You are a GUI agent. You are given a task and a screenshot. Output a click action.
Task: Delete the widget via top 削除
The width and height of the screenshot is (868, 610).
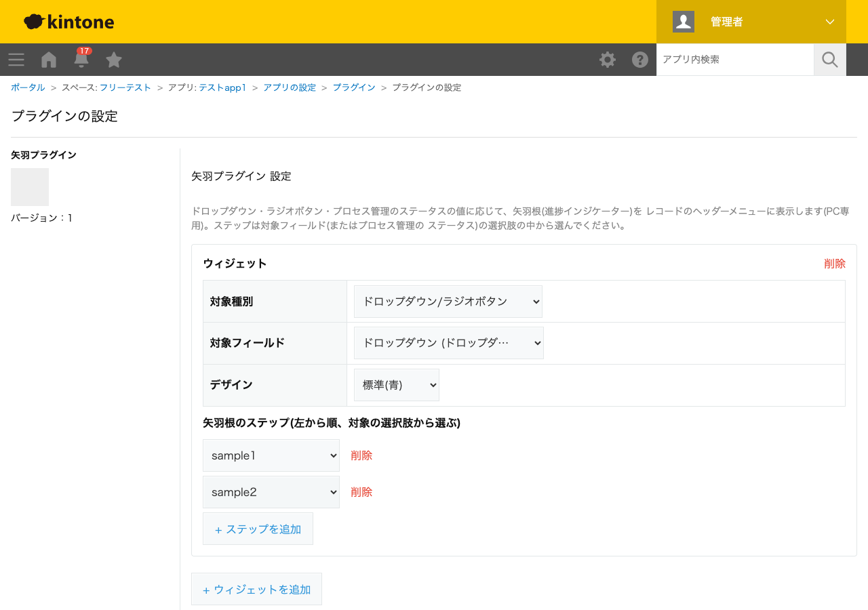(835, 264)
